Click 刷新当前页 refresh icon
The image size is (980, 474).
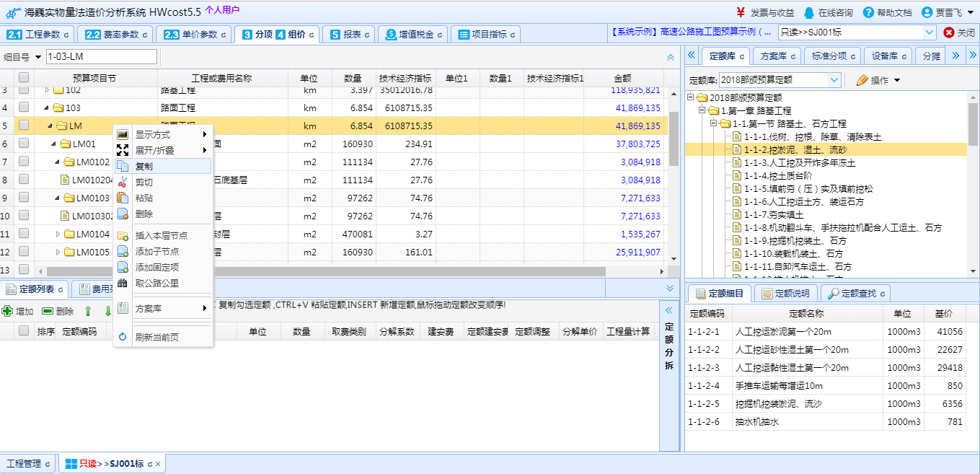tap(123, 337)
